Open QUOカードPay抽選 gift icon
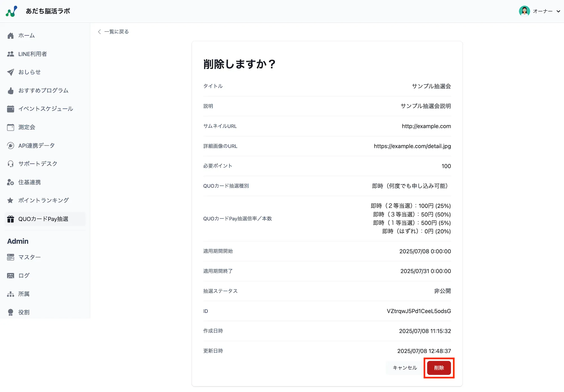 tap(10, 219)
